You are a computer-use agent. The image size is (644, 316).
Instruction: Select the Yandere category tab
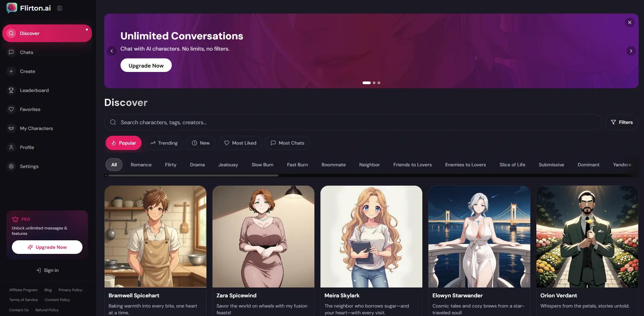[x=622, y=165]
